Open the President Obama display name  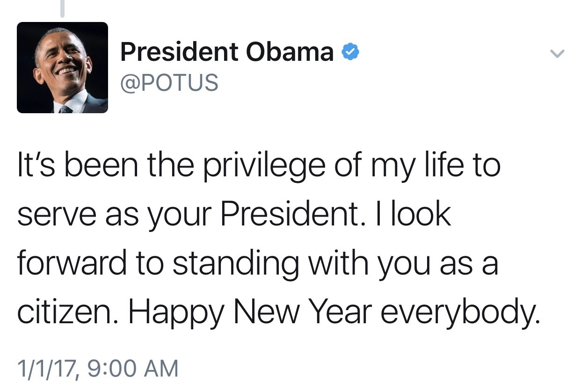tap(227, 51)
